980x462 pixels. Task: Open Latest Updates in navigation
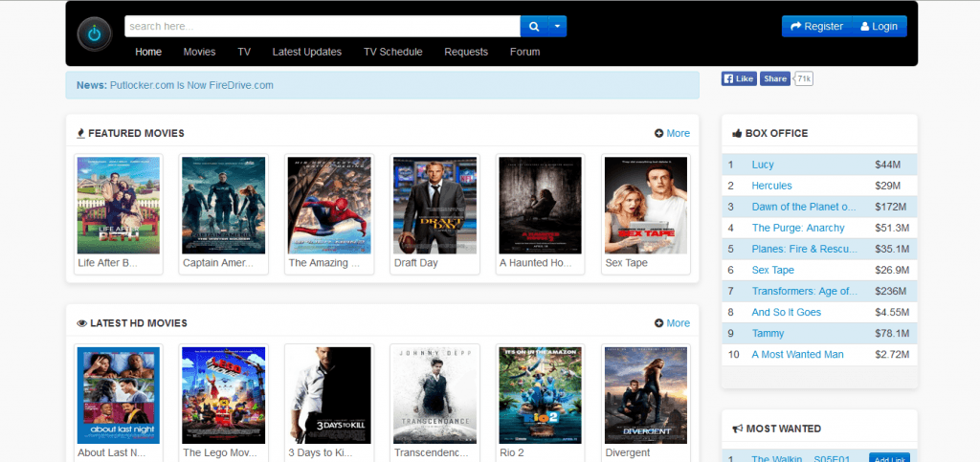point(307,52)
